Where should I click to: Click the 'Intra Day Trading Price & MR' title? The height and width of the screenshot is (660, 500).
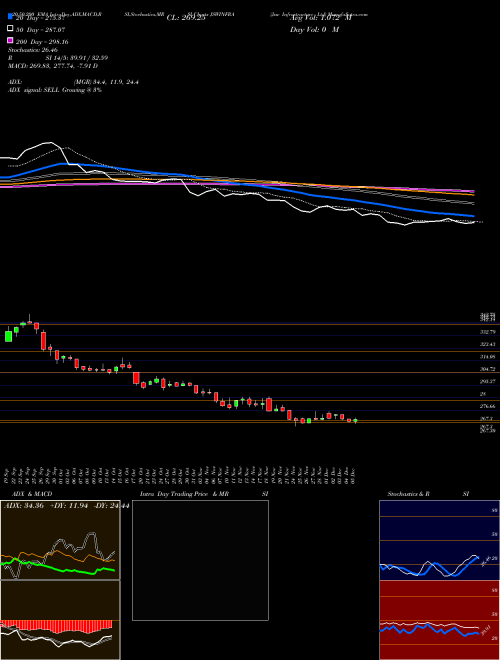coord(184,494)
